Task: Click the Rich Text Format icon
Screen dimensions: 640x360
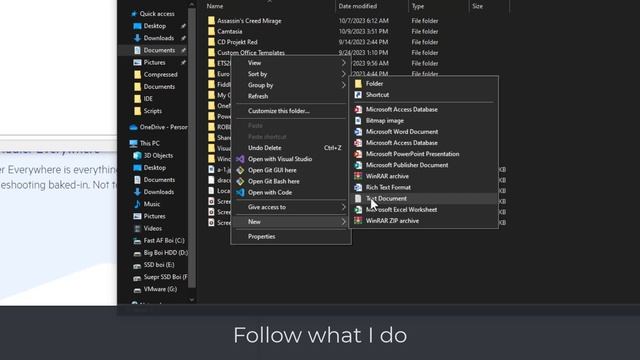Action: pos(358,187)
